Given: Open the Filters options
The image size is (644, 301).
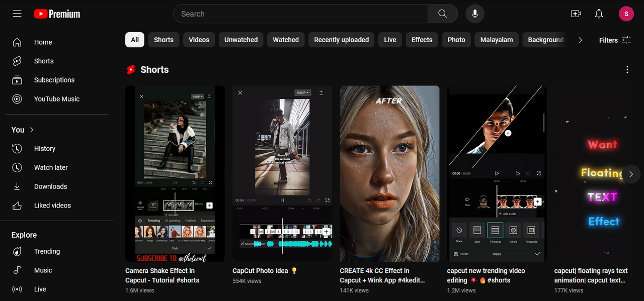Looking at the screenshot, I should (615, 40).
